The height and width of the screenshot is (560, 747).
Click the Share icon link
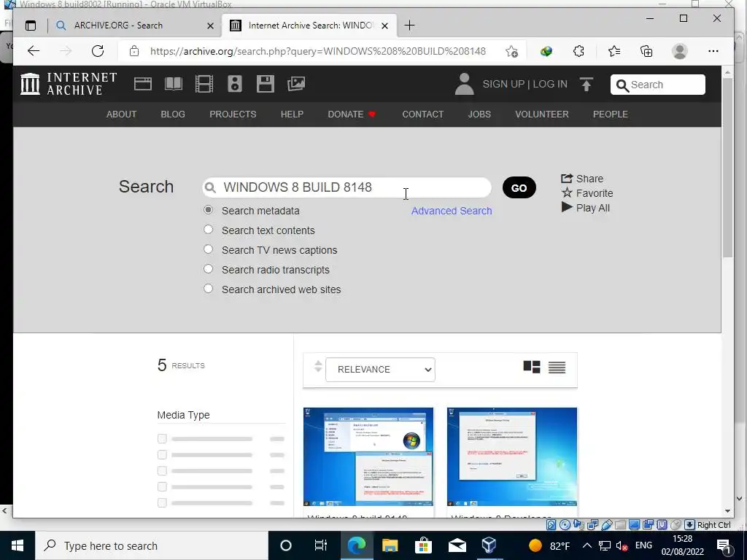[566, 178]
